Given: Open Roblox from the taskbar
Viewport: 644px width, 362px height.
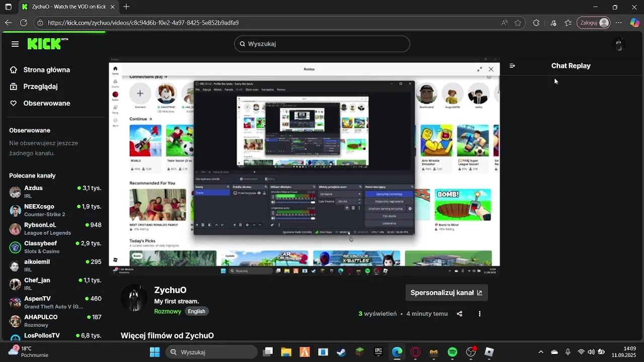Looking at the screenshot, I should 489,352.
